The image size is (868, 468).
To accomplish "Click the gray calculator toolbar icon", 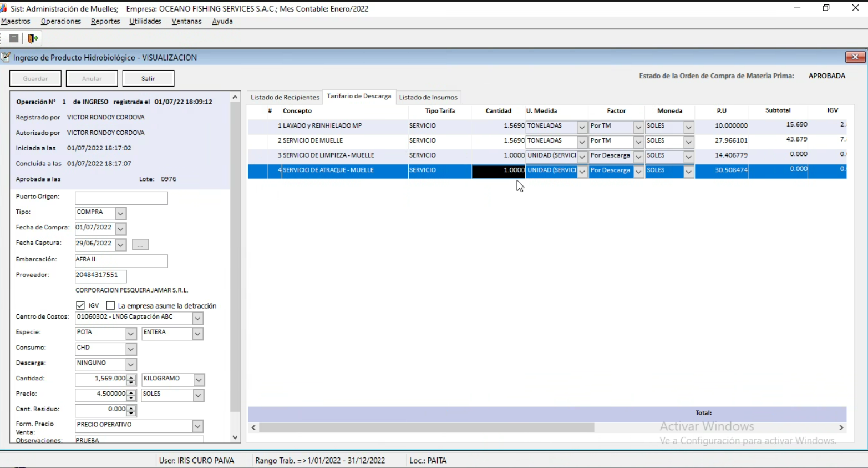I will click(x=14, y=38).
